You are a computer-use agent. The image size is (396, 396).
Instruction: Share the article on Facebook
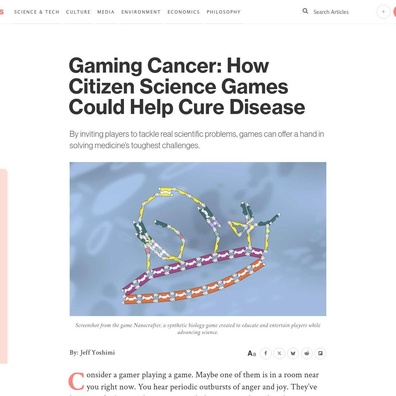tap(266, 353)
